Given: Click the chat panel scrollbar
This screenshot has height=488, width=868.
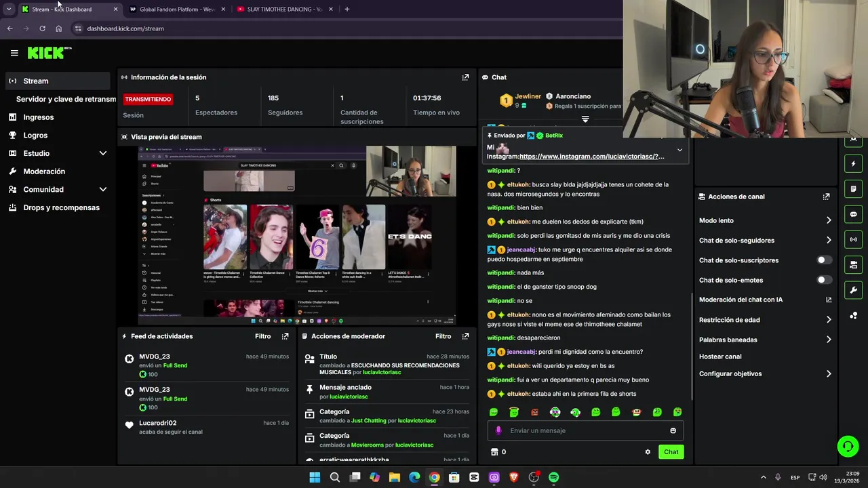Looking at the screenshot, I should pos(692,346).
